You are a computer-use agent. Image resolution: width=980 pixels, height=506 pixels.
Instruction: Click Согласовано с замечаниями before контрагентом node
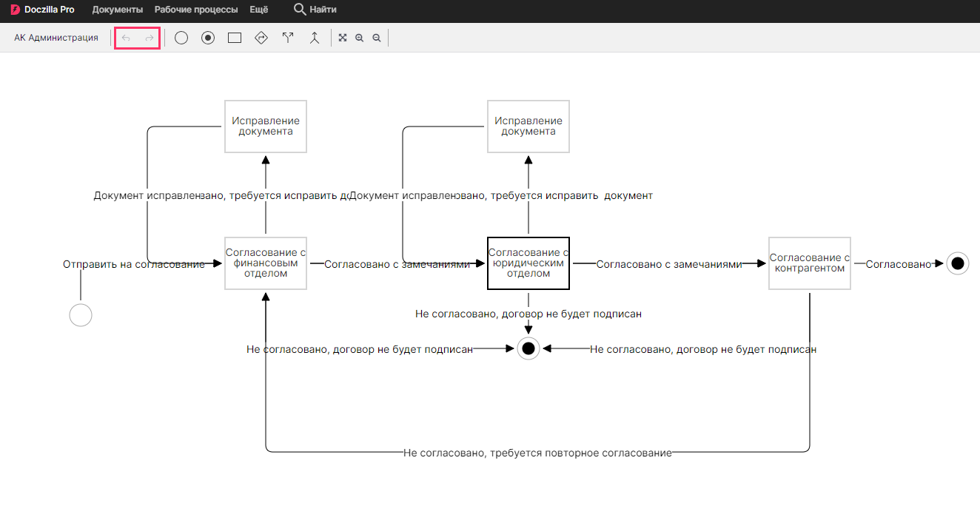(x=669, y=264)
